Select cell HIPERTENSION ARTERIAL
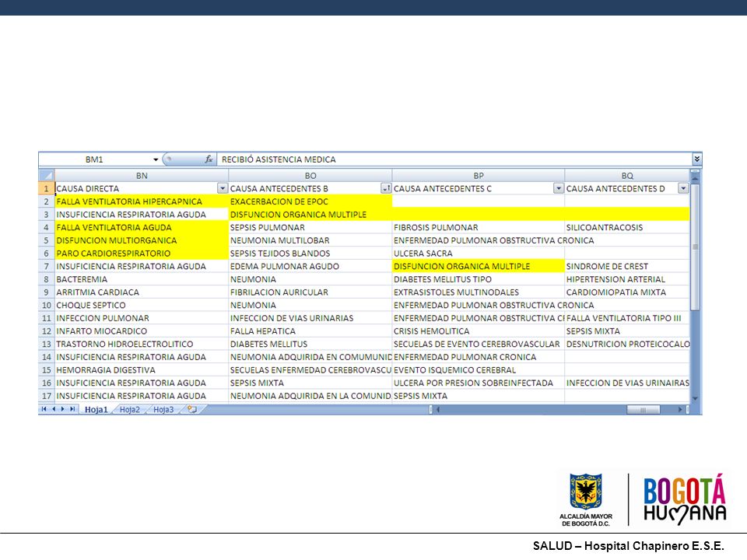Screen dimensions: 747x560 [627, 279]
